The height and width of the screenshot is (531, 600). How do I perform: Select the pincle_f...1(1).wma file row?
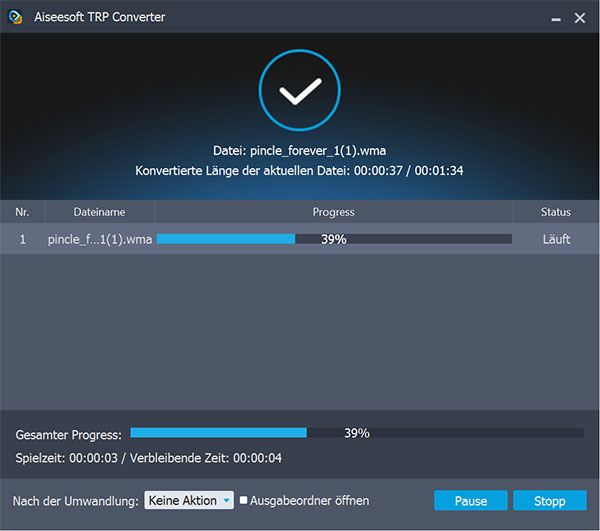[x=300, y=239]
